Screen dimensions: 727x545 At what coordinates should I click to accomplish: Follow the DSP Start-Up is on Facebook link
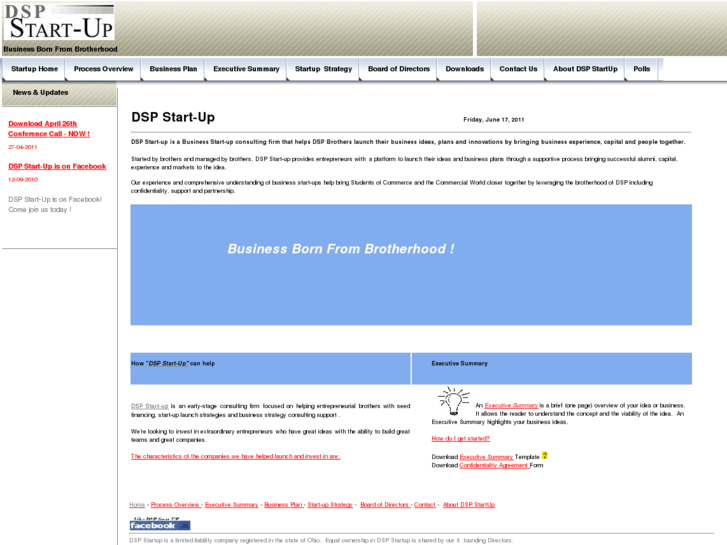pyautogui.click(x=57, y=166)
